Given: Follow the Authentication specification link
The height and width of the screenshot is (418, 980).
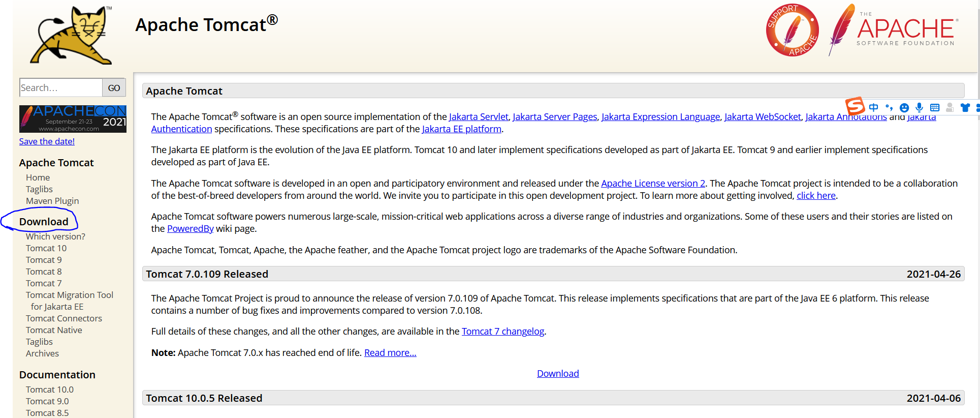Looking at the screenshot, I should 181,129.
